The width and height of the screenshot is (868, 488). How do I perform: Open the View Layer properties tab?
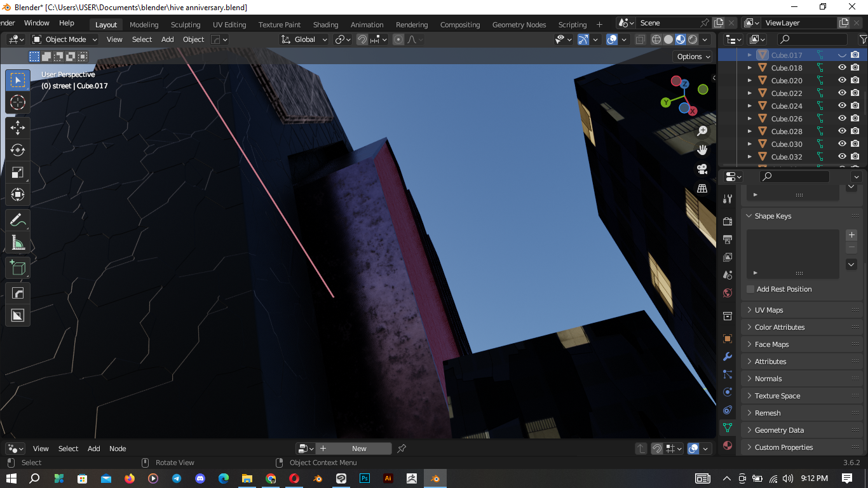point(728,257)
